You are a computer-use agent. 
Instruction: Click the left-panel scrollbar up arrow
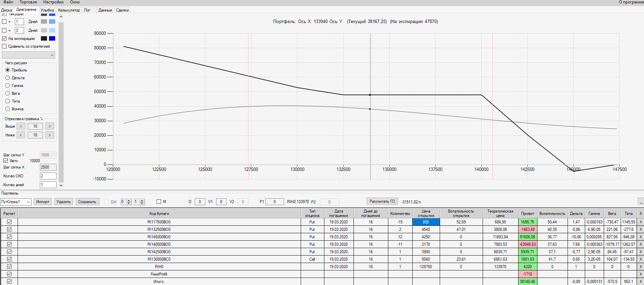(x=61, y=17)
